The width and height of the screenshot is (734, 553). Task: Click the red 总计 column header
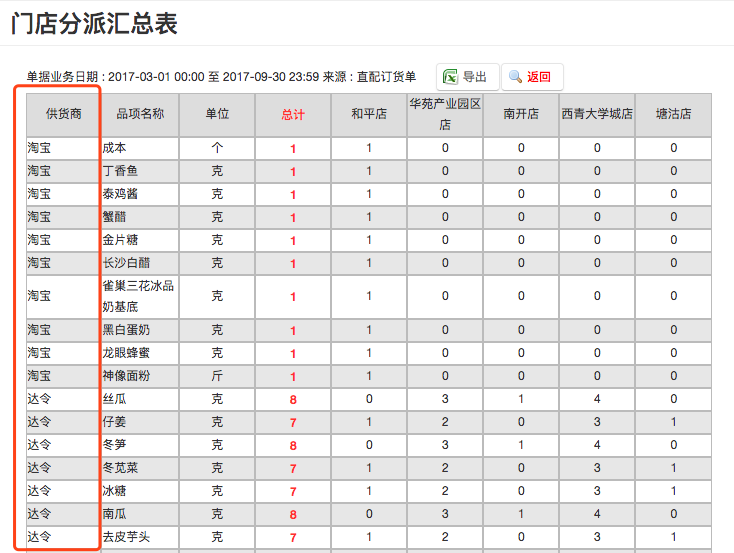(x=293, y=115)
